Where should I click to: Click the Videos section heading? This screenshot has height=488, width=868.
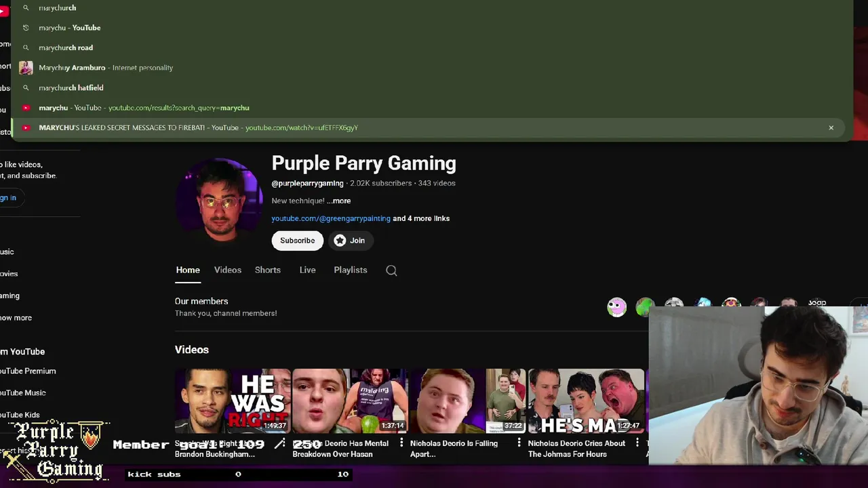tap(192, 350)
